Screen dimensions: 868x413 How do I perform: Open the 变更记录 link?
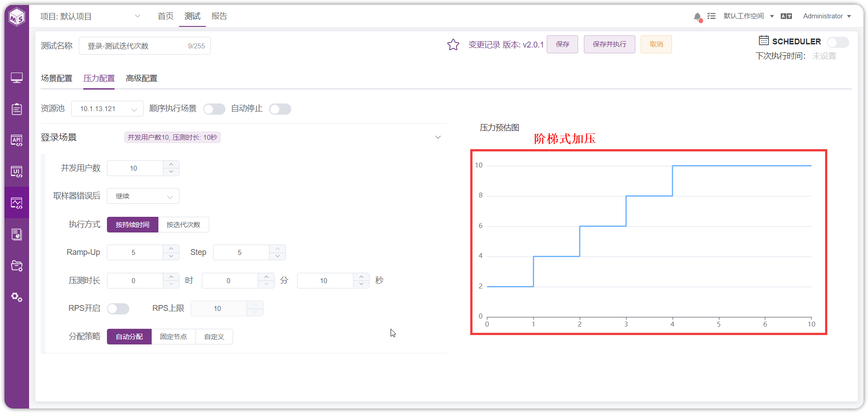coord(484,45)
